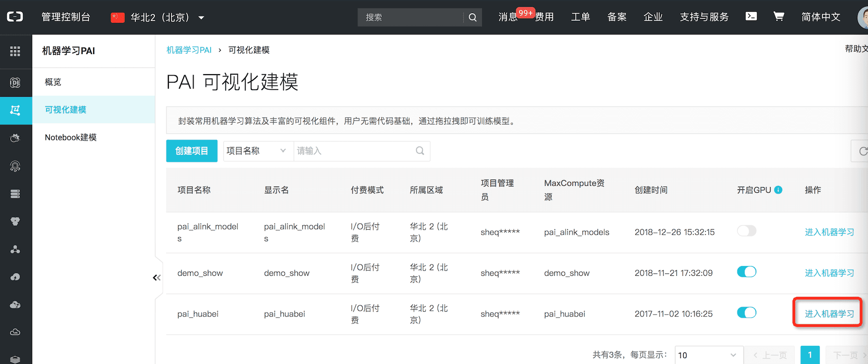Click the info icon next to 开启GPU
The height and width of the screenshot is (364, 868).
coord(778,190)
